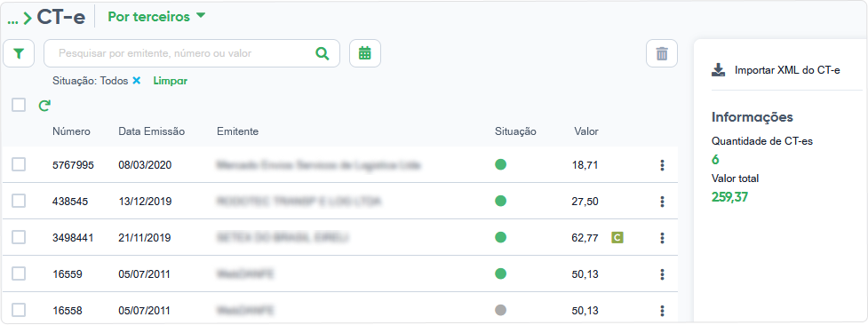Remove the Situação: Todos filter X

point(137,81)
